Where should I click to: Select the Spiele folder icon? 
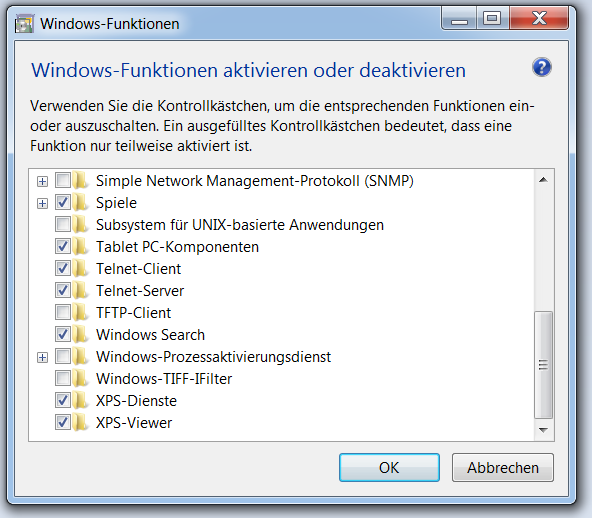(80, 203)
